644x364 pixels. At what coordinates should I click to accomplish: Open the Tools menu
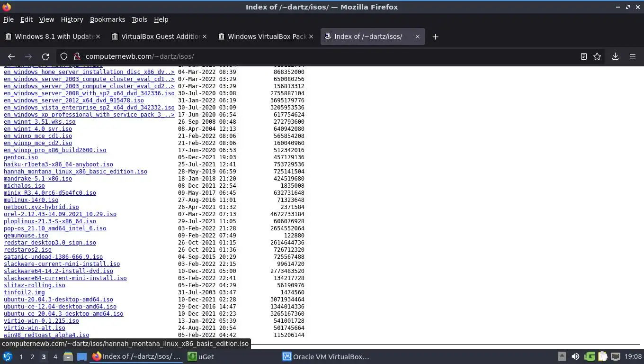(139, 19)
